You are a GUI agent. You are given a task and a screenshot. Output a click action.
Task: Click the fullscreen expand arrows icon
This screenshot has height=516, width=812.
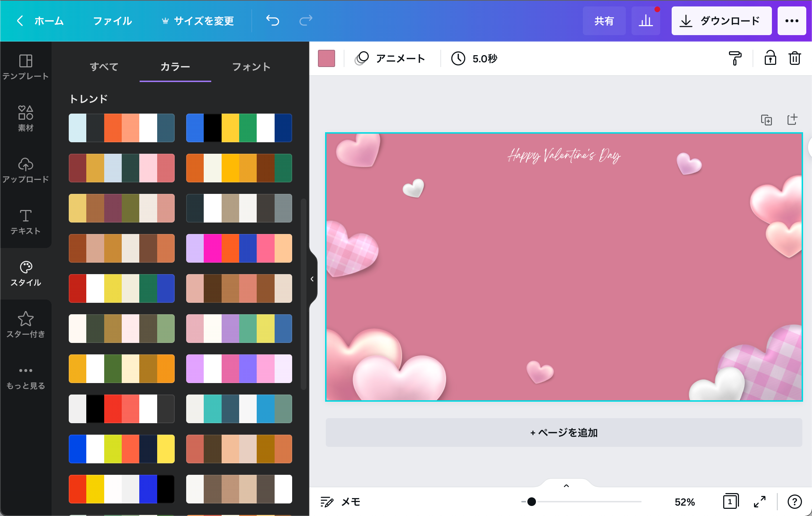(x=760, y=502)
